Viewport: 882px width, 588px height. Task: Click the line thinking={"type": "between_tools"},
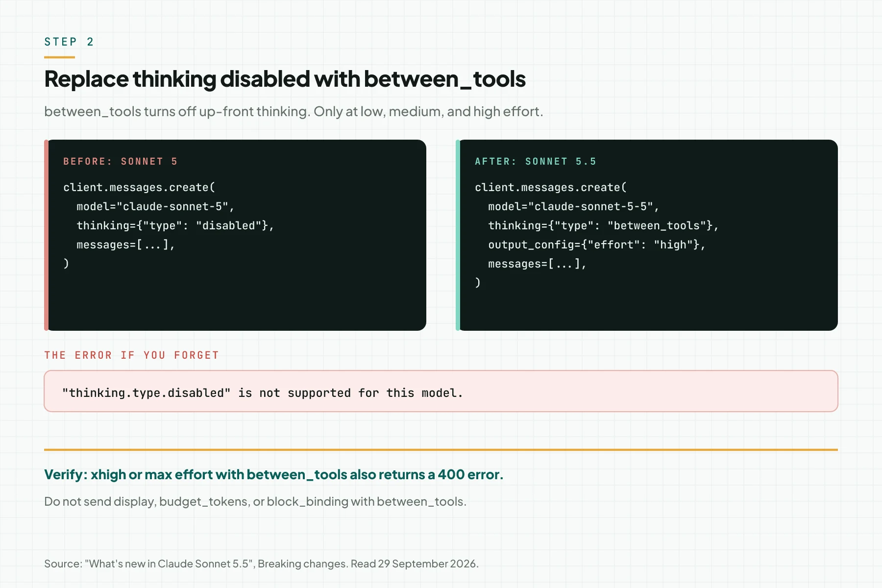pos(603,226)
